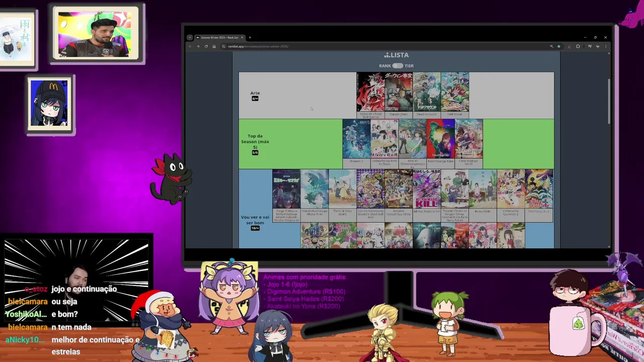Click the page vertical scrollbar thumb

click(609, 102)
